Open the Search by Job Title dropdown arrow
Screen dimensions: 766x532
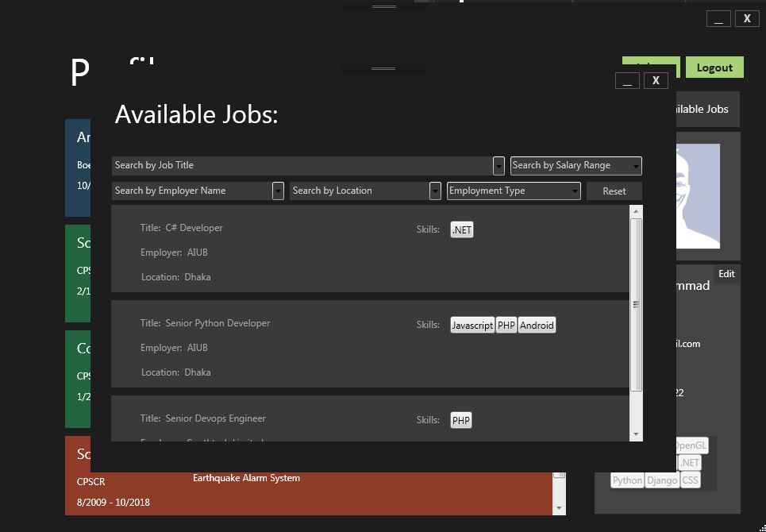tap(498, 166)
